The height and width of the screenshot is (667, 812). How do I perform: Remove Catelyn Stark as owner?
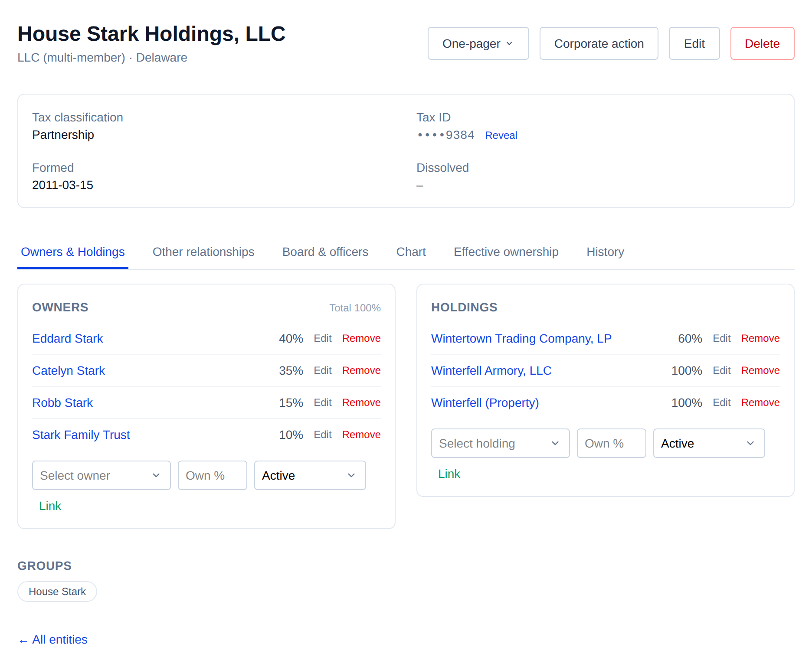361,370
